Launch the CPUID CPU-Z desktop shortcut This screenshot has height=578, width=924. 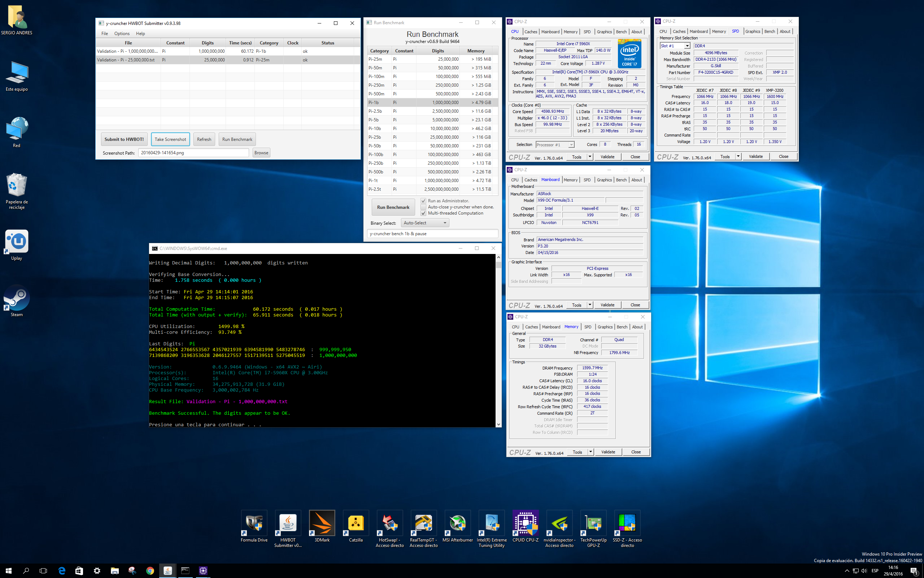click(x=526, y=526)
